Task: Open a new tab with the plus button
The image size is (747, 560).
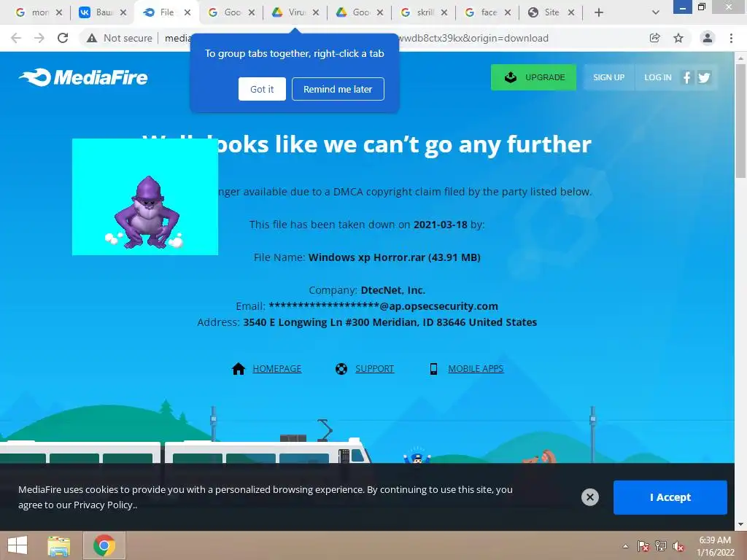Action: 599,12
